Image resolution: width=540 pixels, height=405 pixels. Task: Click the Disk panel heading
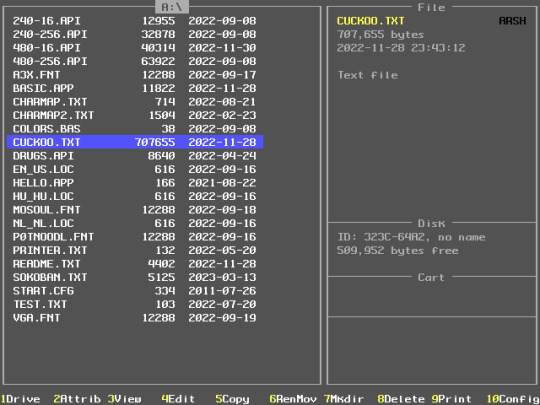431,224
